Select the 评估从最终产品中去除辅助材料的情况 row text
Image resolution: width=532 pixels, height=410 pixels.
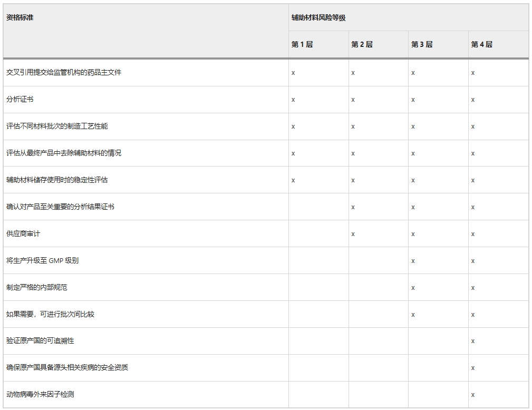pyautogui.click(x=64, y=153)
